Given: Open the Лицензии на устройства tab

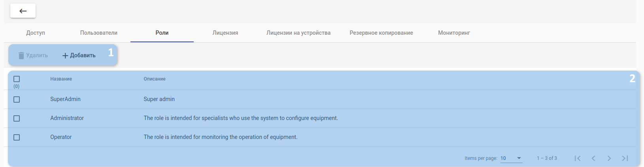Looking at the screenshot, I should (298, 33).
